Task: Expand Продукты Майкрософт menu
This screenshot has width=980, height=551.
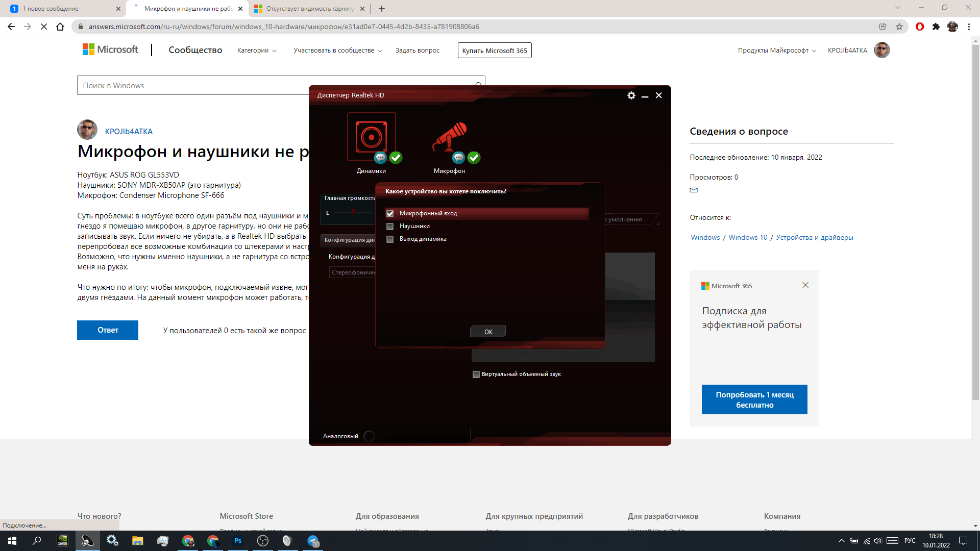Action: pyautogui.click(x=777, y=51)
